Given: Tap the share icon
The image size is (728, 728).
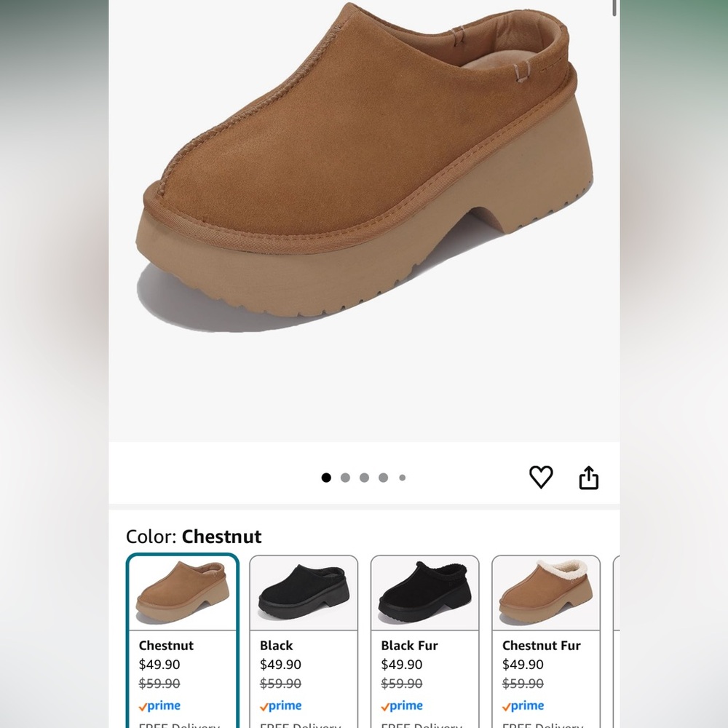Looking at the screenshot, I should pyautogui.click(x=589, y=478).
